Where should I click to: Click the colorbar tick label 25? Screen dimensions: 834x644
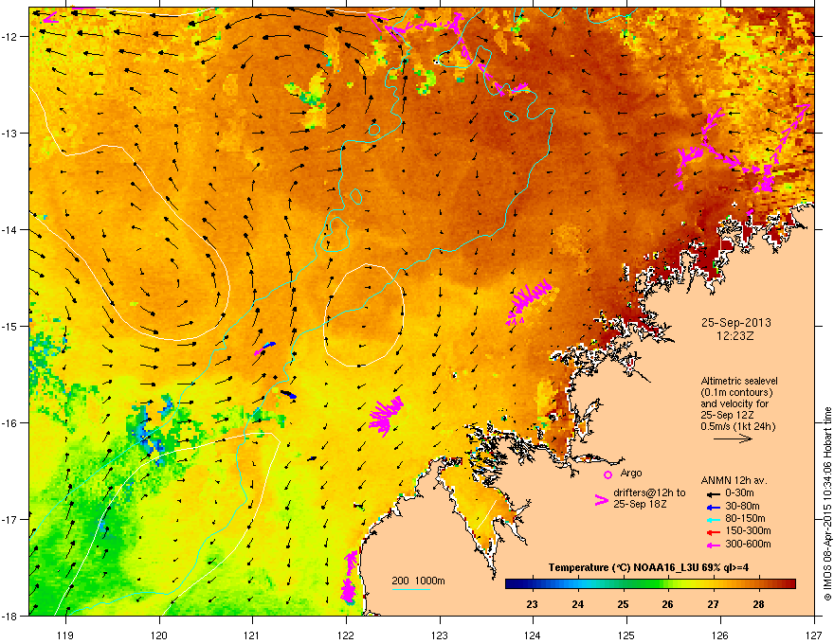(623, 604)
